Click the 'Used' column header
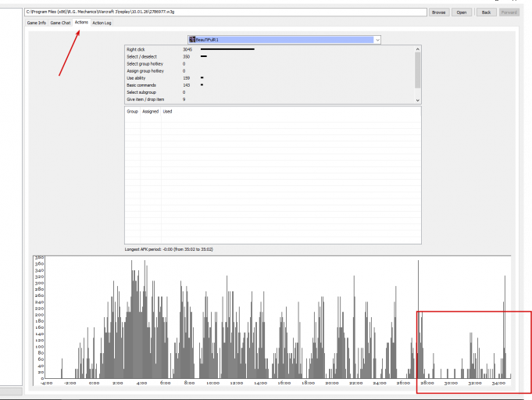 point(167,111)
